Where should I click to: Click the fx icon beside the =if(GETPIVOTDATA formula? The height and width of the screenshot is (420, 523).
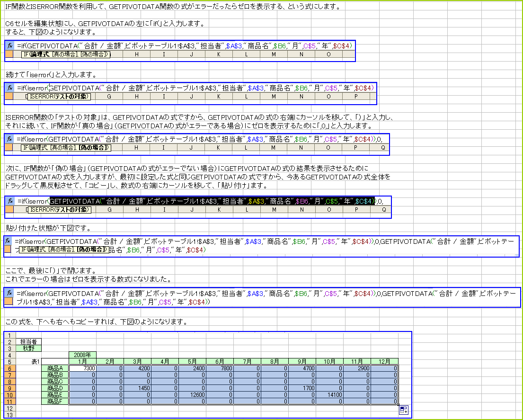coord(9,46)
